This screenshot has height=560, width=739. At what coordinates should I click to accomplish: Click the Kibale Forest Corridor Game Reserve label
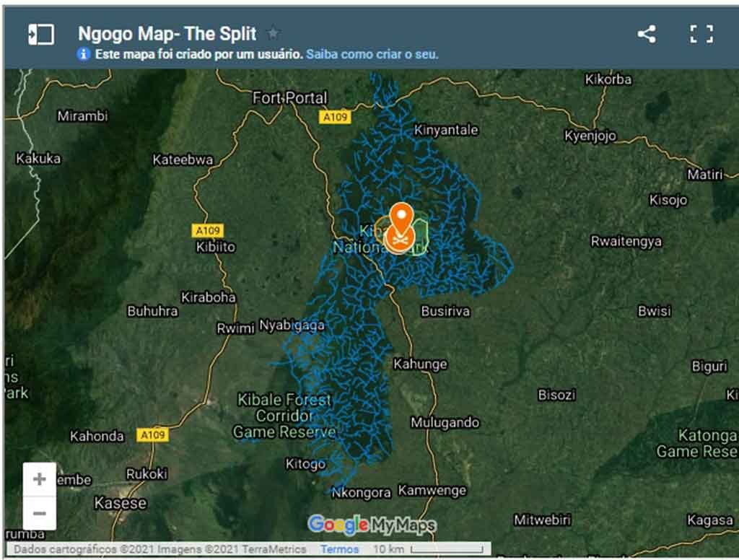tap(284, 416)
